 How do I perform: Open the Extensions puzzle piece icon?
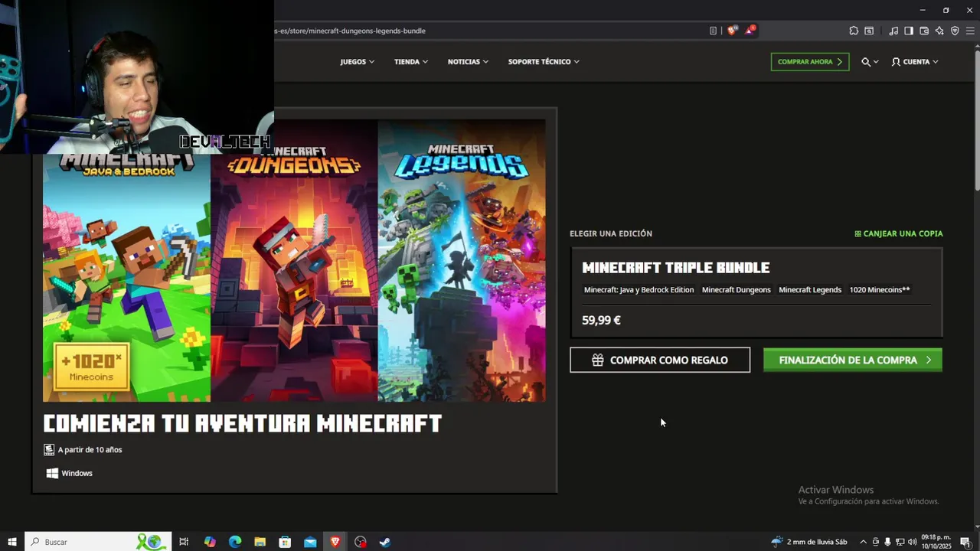coord(854,31)
